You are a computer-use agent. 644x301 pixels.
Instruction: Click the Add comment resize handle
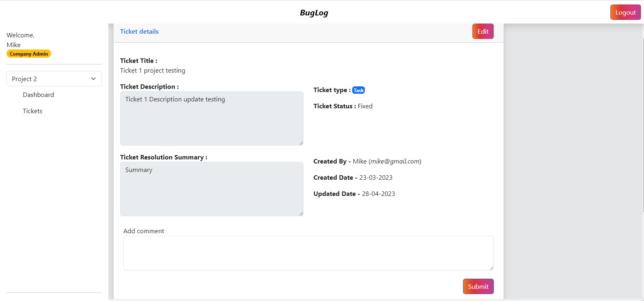pyautogui.click(x=491, y=268)
